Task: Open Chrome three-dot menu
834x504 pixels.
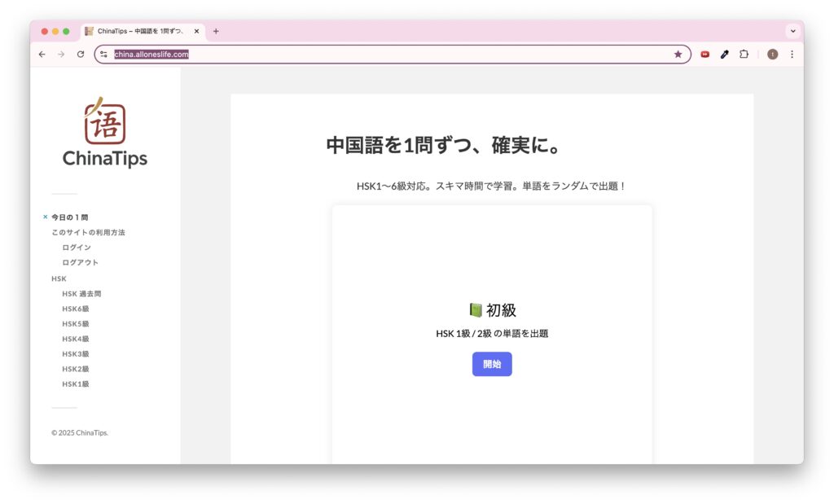Action: [x=792, y=55]
